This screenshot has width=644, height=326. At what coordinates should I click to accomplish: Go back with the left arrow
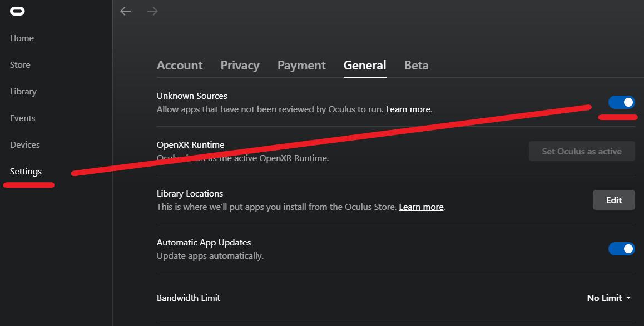pyautogui.click(x=126, y=11)
